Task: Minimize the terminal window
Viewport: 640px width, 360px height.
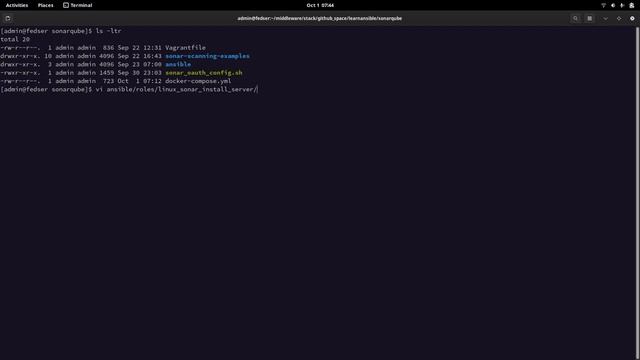Action: [x=605, y=18]
